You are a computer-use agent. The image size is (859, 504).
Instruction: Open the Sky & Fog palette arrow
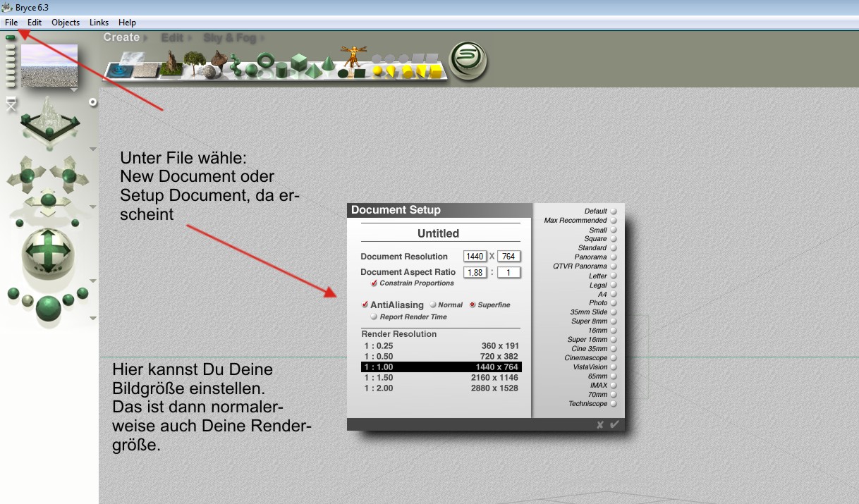point(262,37)
